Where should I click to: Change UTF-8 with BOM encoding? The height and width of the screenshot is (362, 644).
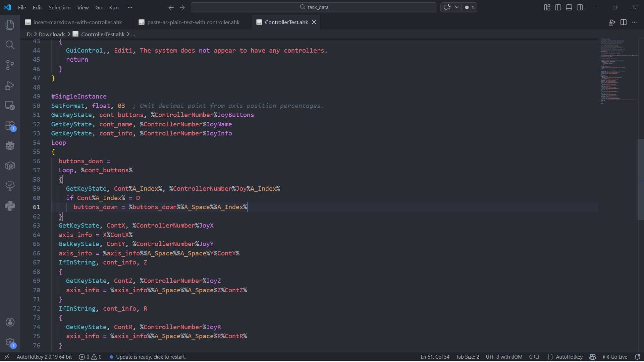point(504,357)
